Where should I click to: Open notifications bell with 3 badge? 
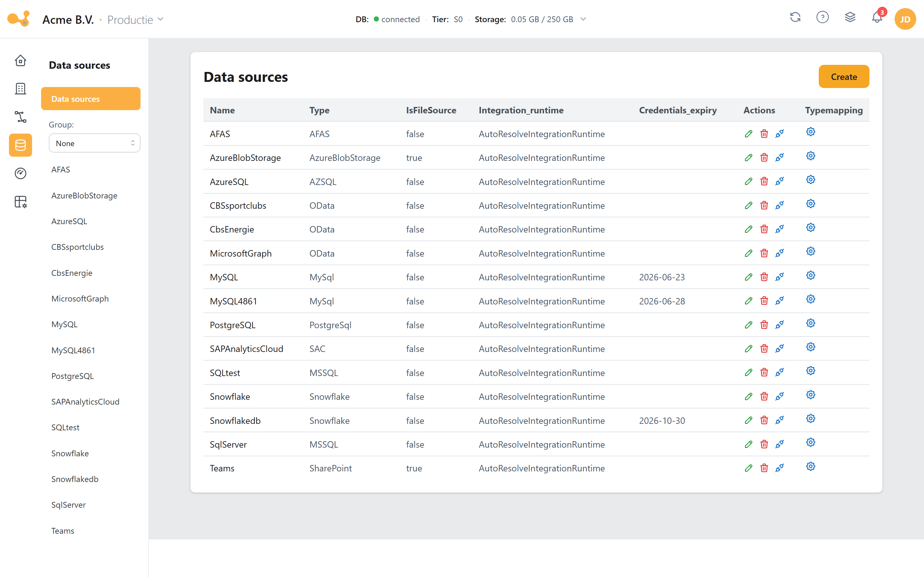pyautogui.click(x=877, y=17)
